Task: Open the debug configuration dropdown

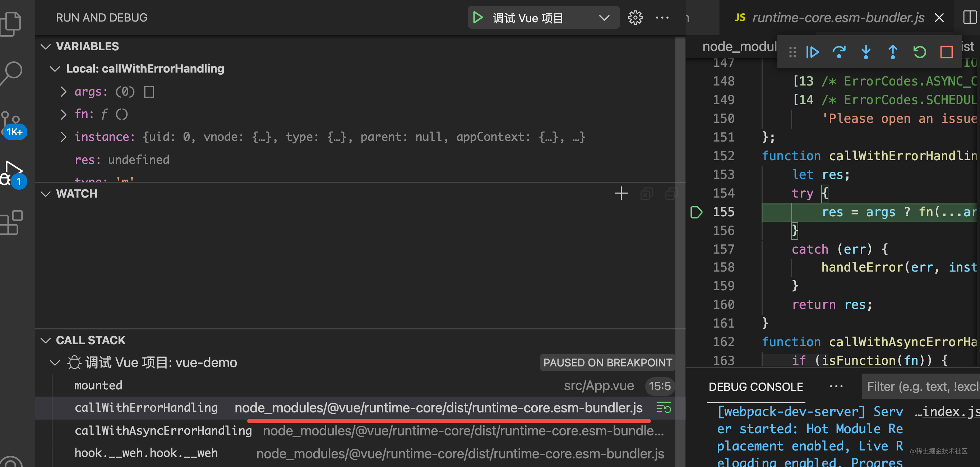Action: 604,18
